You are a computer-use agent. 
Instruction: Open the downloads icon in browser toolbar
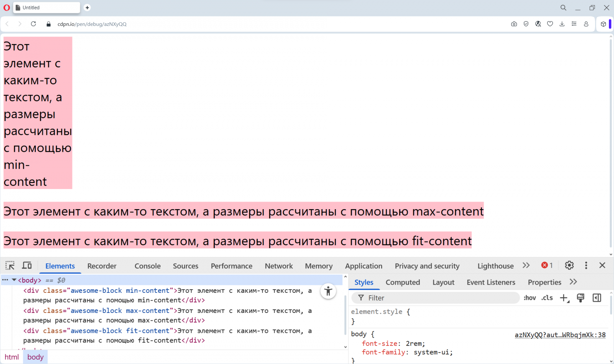tap(562, 24)
